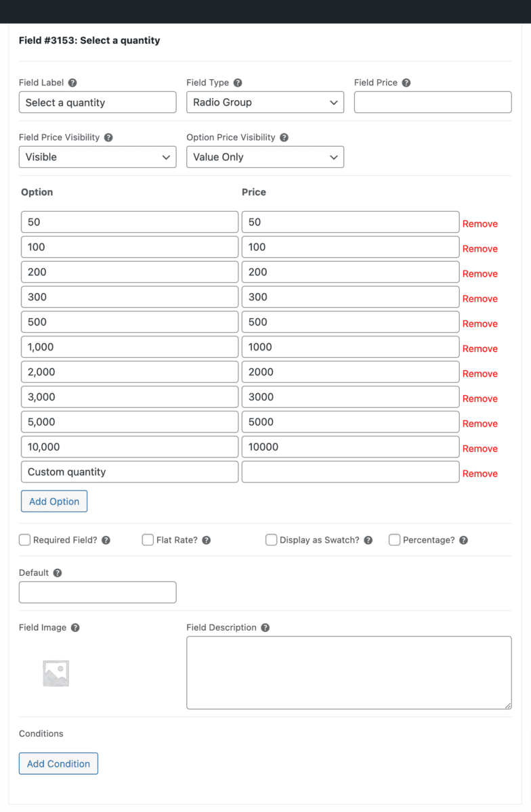This screenshot has height=812, width=531.
Task: Click the Add Condition button
Action: coord(58,763)
